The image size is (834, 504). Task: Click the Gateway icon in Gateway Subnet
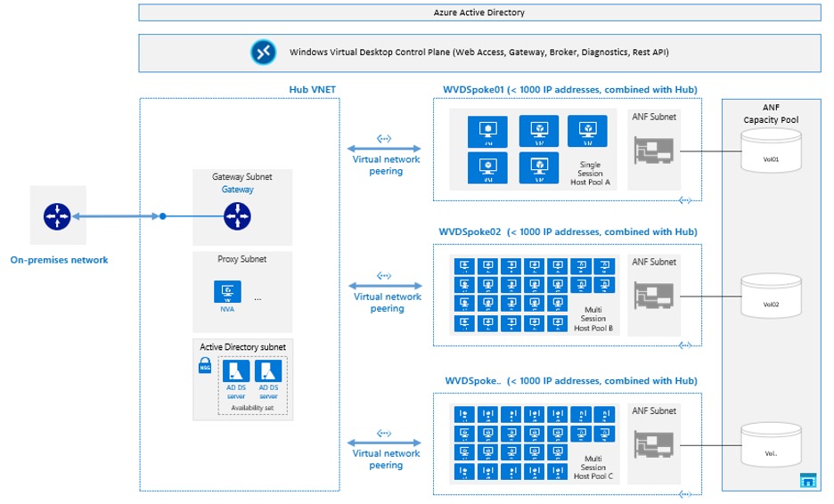236,215
